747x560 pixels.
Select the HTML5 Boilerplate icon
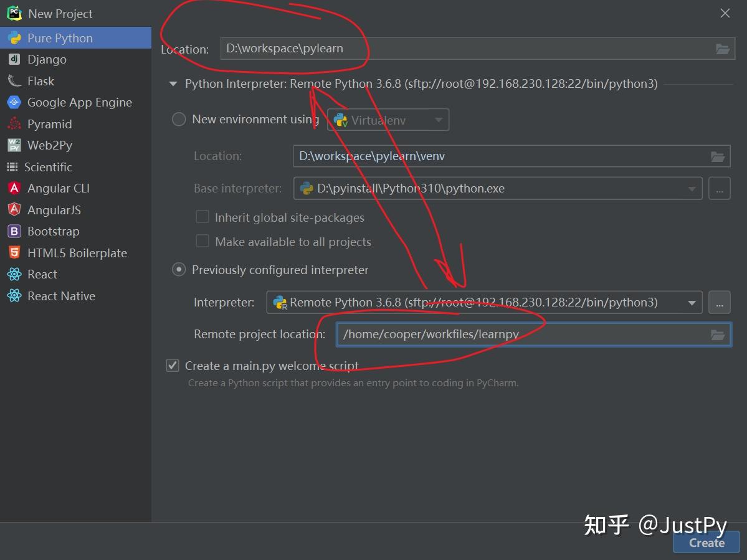pos(14,252)
